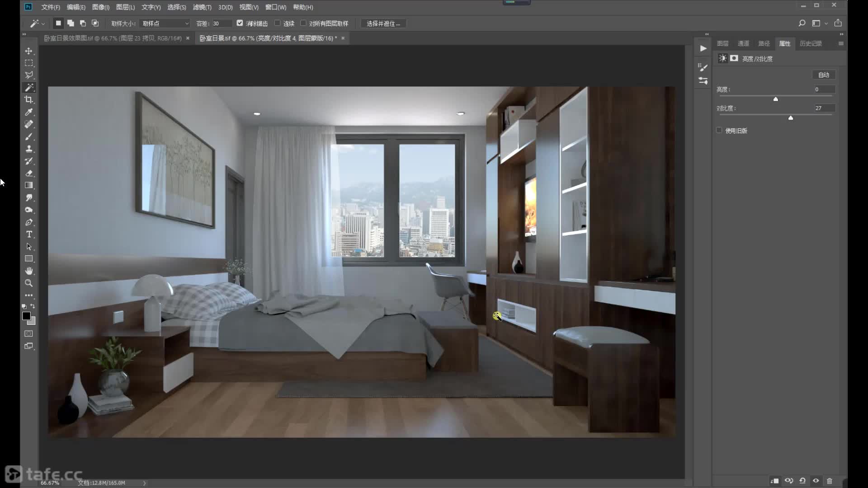The height and width of the screenshot is (488, 868).
Task: Click the 自动 button
Action: coord(824,75)
